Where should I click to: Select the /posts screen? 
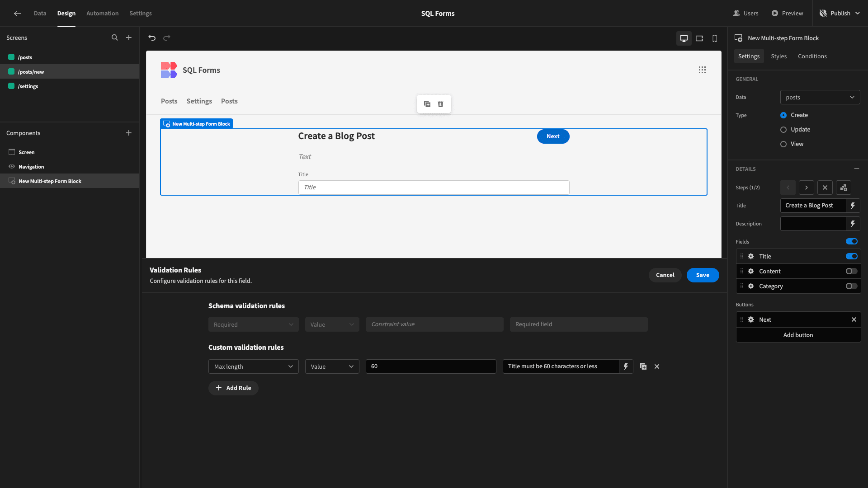70,57
